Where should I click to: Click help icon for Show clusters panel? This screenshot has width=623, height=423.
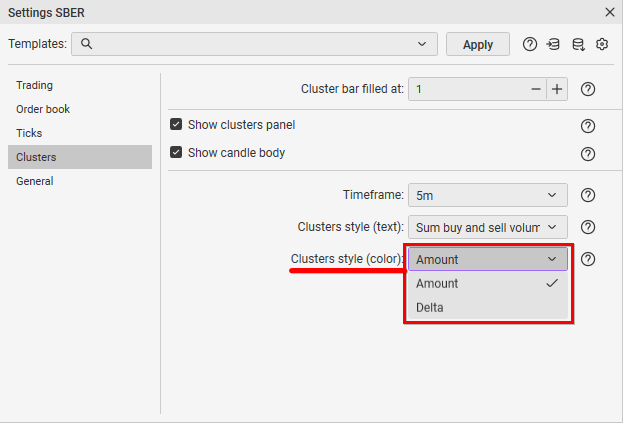[588, 126]
